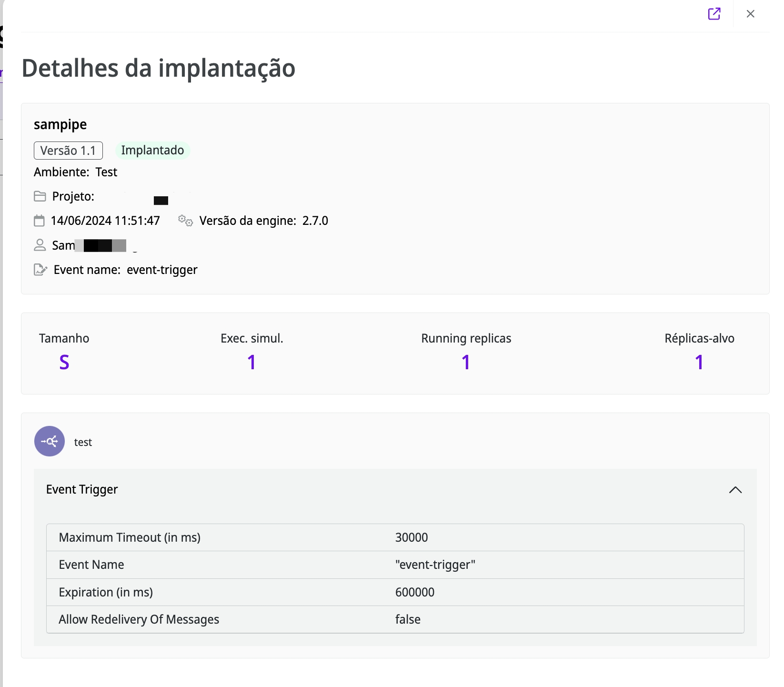Click the folder icon beside Projeto
Screen dimensions: 784x687
click(x=40, y=196)
